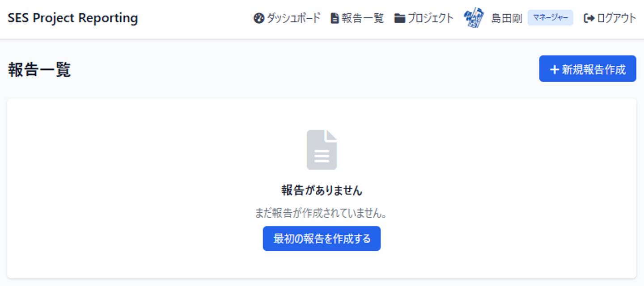Screen dimensions: 644x286
Task: Open the ダッシュボード menu item
Action: [x=293, y=18]
